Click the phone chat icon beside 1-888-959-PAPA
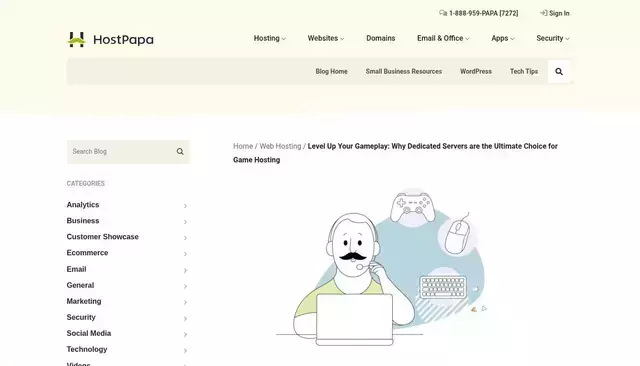The width and height of the screenshot is (640, 366). coord(443,13)
